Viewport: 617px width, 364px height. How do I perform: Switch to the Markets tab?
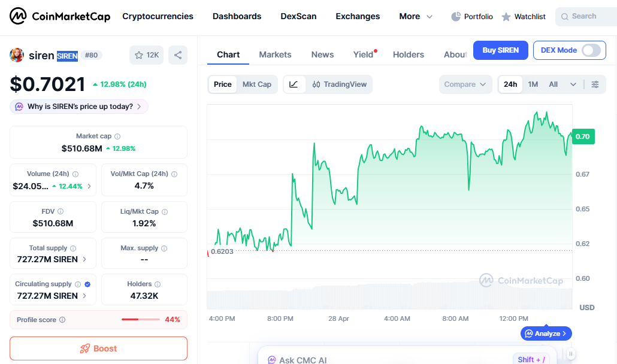pyautogui.click(x=275, y=54)
